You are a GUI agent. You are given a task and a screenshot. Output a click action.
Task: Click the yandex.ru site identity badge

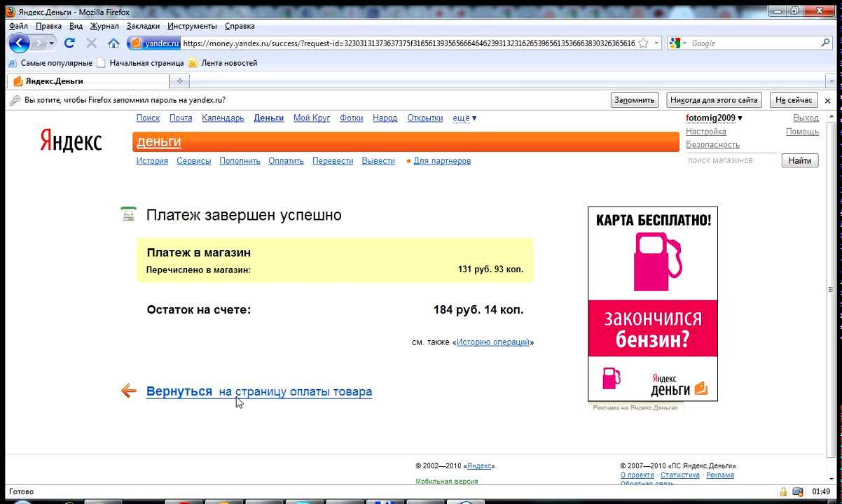click(155, 43)
